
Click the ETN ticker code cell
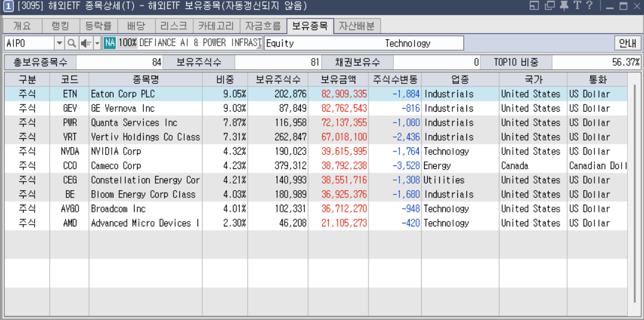point(70,94)
